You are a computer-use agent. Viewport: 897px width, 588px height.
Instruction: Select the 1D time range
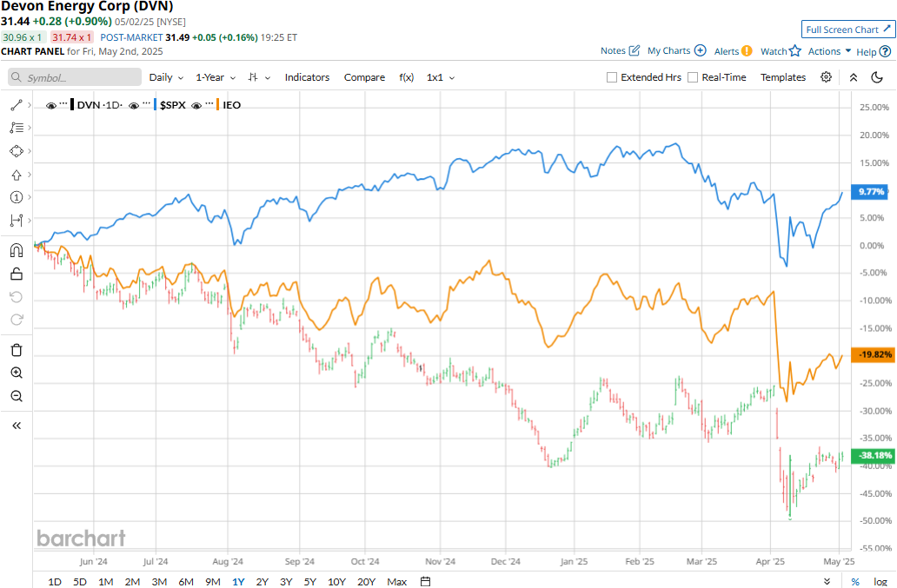pyautogui.click(x=55, y=582)
